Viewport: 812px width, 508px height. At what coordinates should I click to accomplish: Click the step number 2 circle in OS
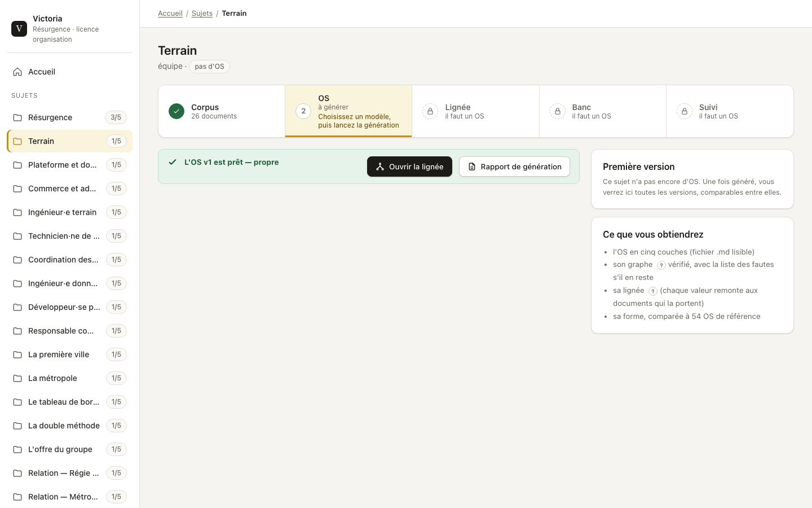[303, 111]
